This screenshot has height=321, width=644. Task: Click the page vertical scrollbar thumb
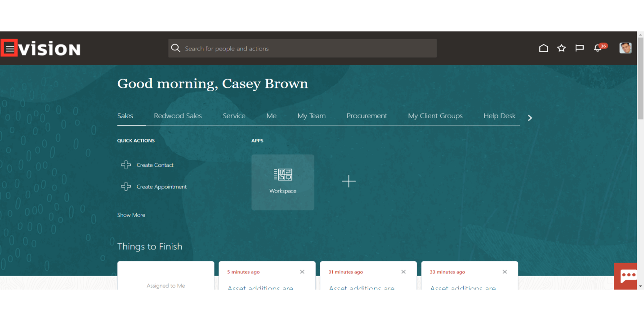(x=640, y=79)
